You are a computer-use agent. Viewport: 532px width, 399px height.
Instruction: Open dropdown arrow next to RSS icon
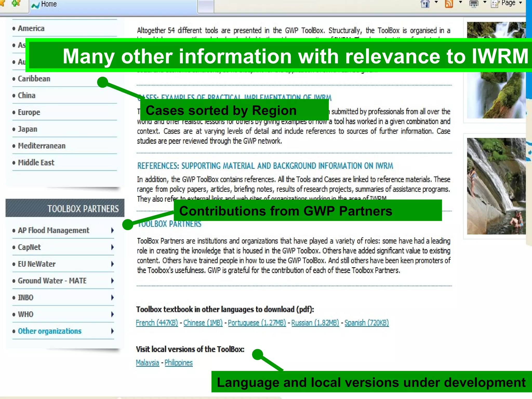coord(461,3)
